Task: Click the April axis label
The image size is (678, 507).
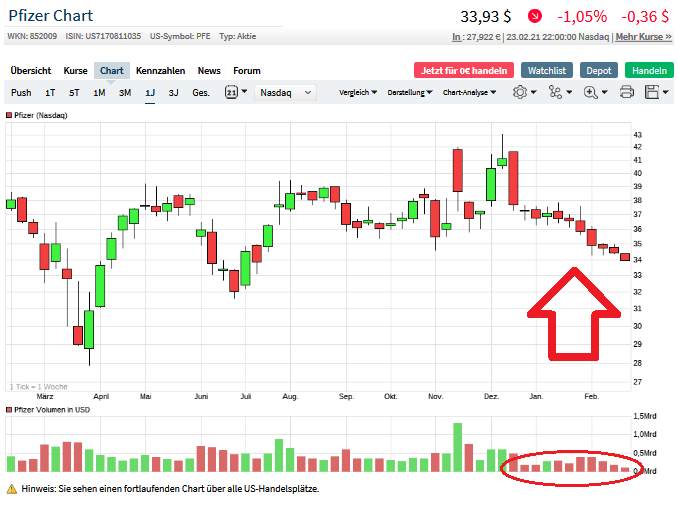Action: [x=101, y=396]
